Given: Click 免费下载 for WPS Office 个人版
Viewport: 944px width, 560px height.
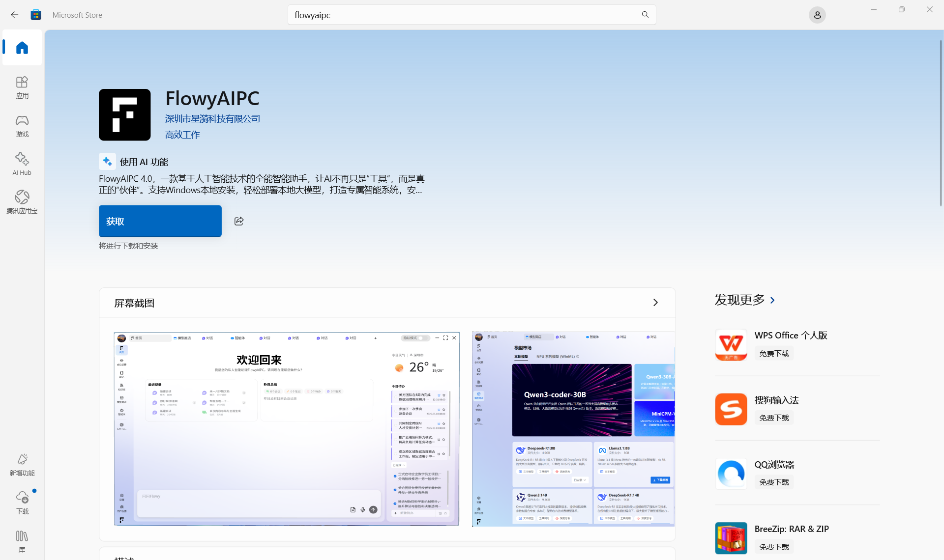Looking at the screenshot, I should [x=774, y=353].
